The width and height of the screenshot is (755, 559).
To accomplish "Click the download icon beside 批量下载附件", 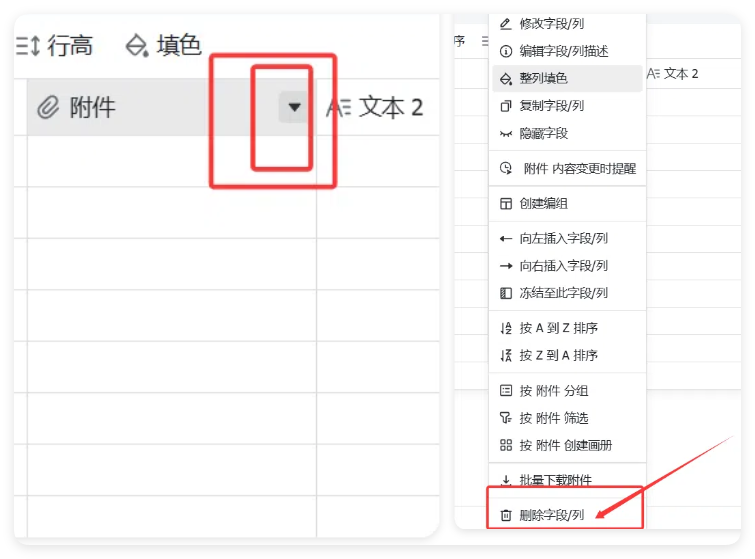I will (x=506, y=480).
